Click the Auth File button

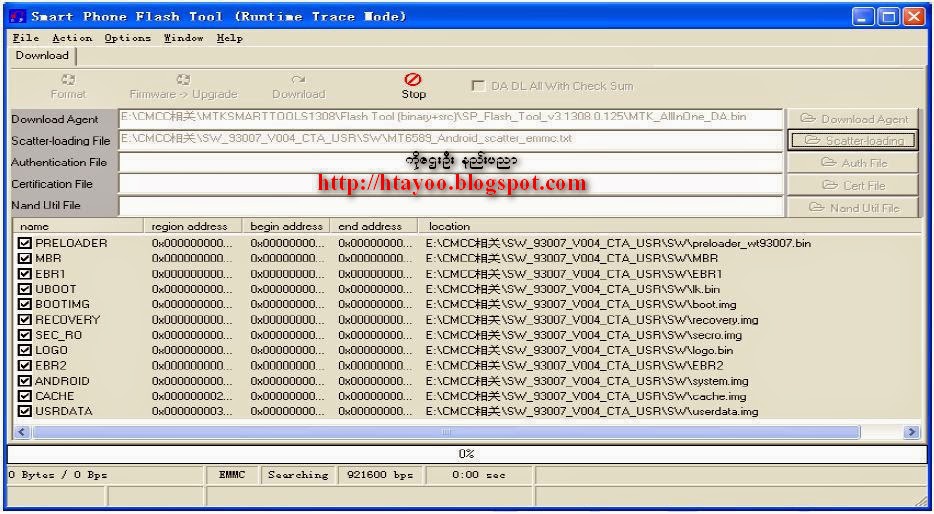tap(852, 163)
